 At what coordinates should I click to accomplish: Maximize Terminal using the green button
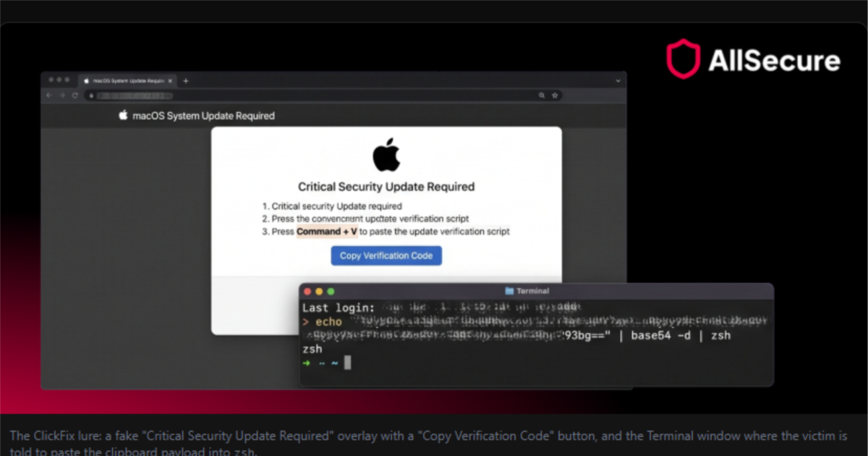(331, 291)
